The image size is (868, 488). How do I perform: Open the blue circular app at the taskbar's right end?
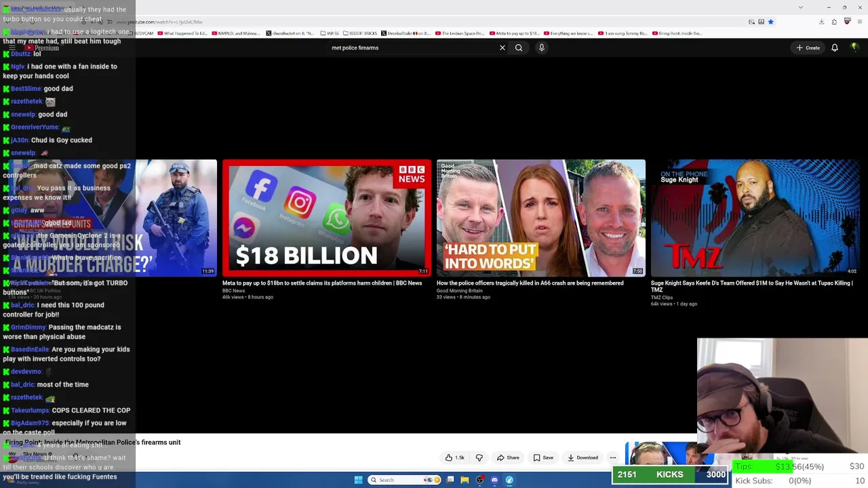tap(509, 480)
